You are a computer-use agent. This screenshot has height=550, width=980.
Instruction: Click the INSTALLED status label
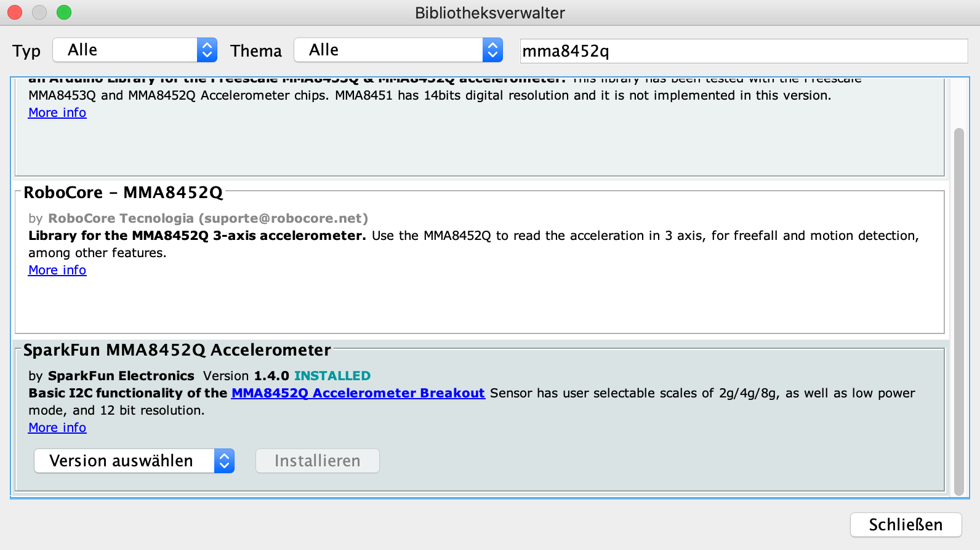tap(332, 376)
